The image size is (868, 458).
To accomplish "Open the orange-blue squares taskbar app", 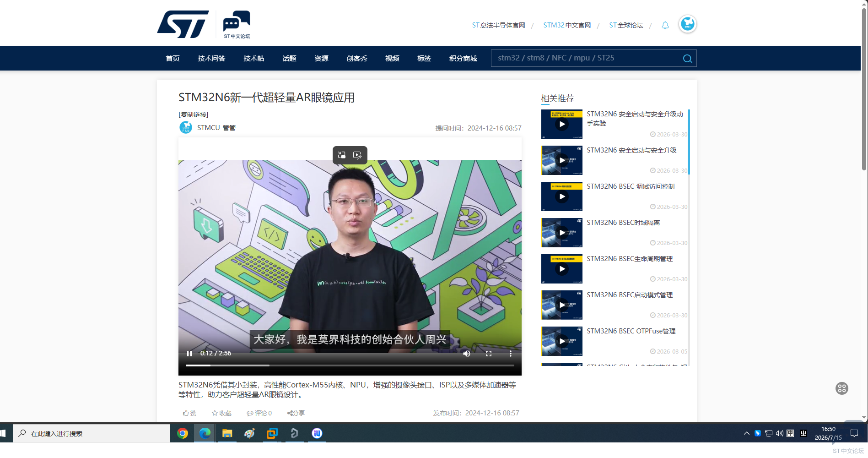I will pos(272,433).
